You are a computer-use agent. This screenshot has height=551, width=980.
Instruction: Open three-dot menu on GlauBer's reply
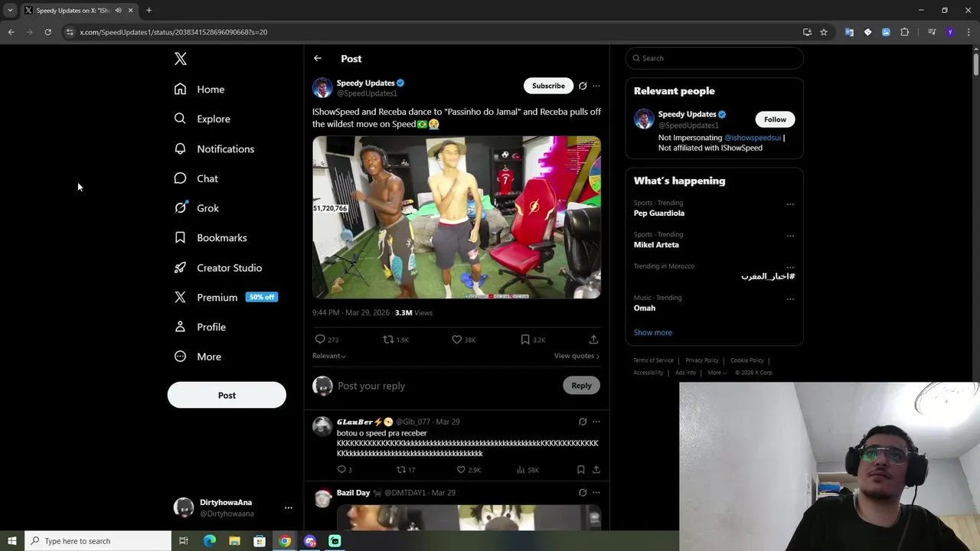point(596,422)
